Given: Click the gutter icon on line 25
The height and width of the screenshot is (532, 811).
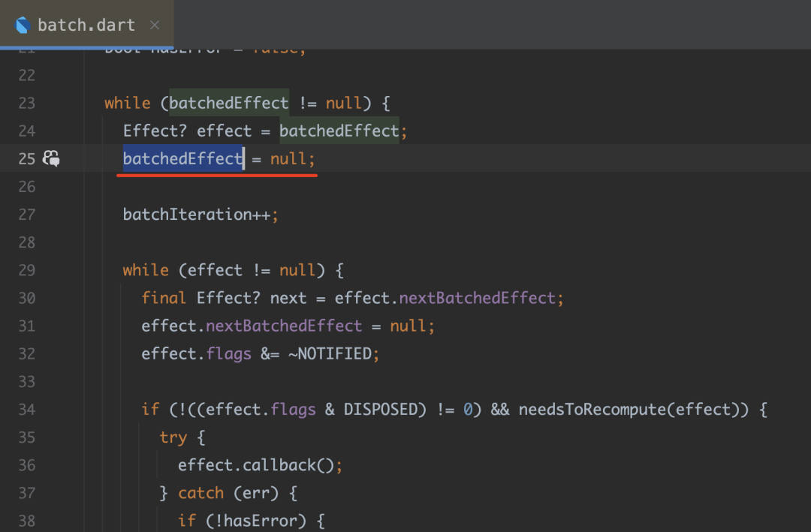Looking at the screenshot, I should [51, 158].
